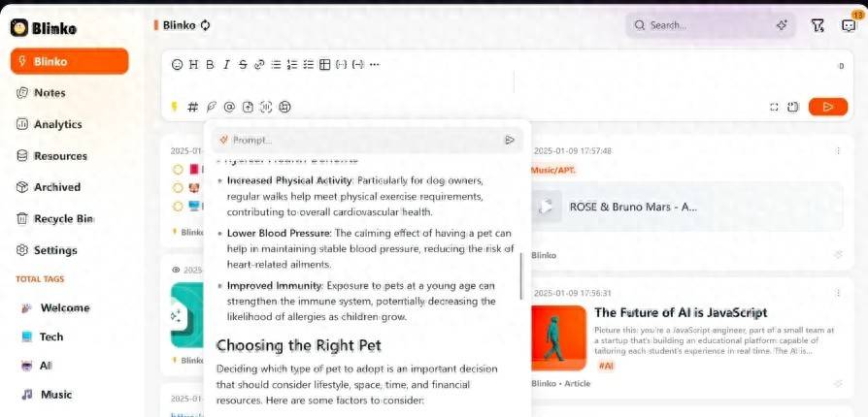Insert a table from the editor toolbar
This screenshot has width=868, height=417.
324,65
